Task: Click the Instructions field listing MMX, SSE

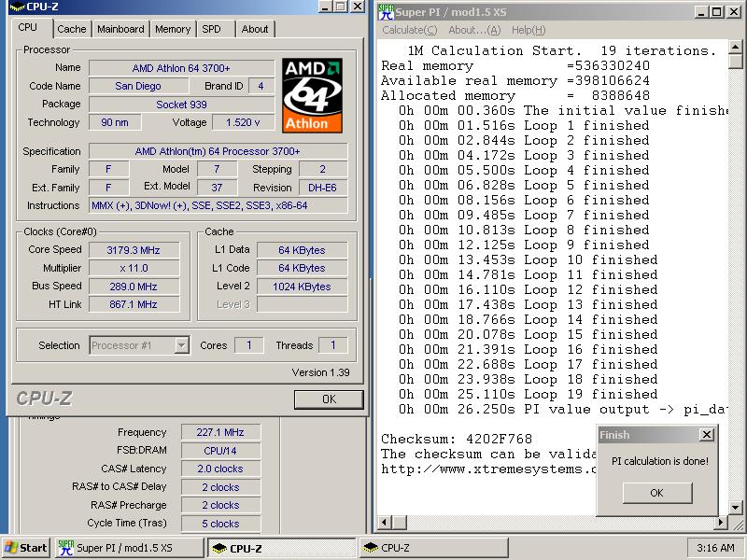Action: click(218, 205)
